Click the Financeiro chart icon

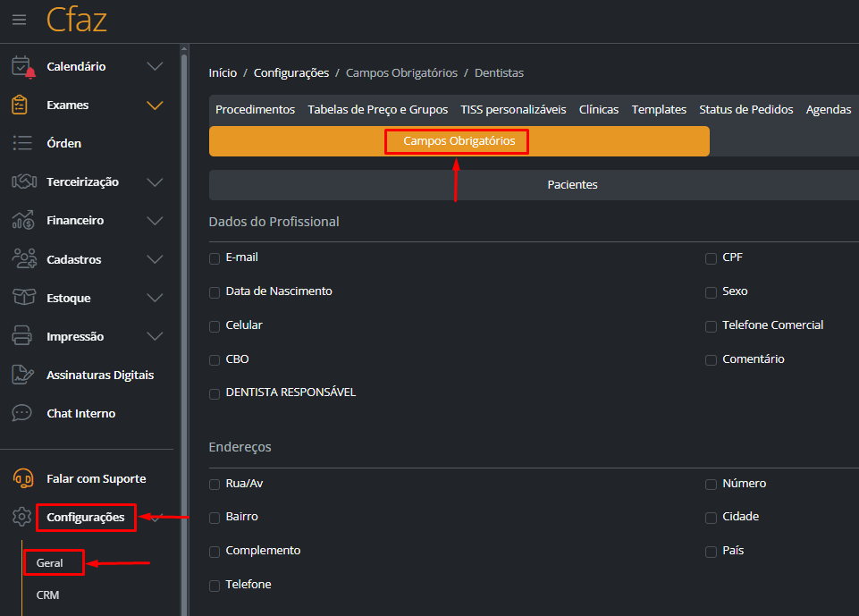click(23, 220)
